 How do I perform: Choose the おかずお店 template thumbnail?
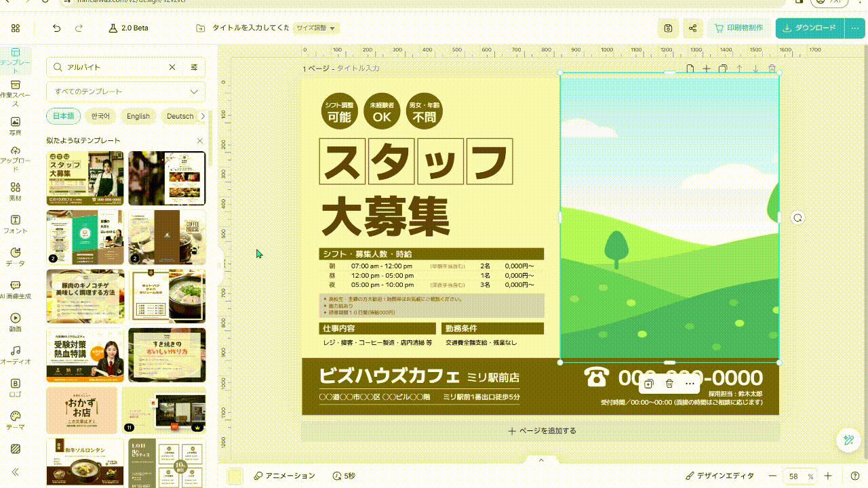coord(81,410)
